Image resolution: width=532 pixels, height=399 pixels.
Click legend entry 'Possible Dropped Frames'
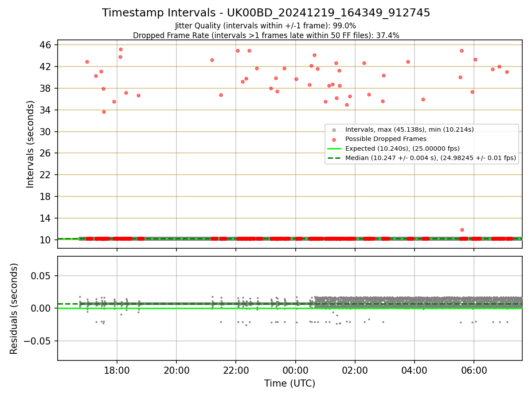click(386, 139)
